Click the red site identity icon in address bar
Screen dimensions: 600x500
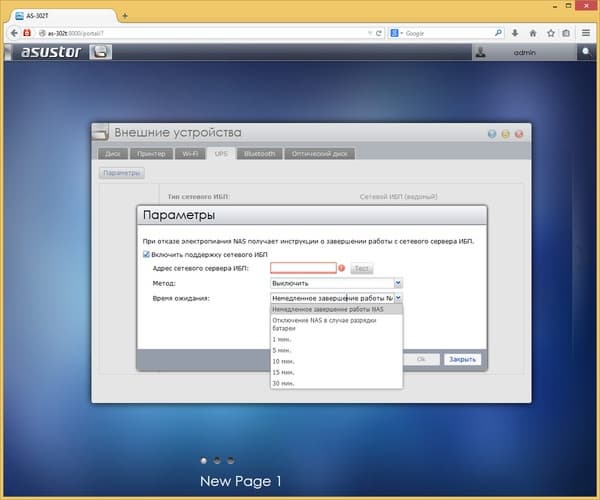pyautogui.click(x=27, y=33)
